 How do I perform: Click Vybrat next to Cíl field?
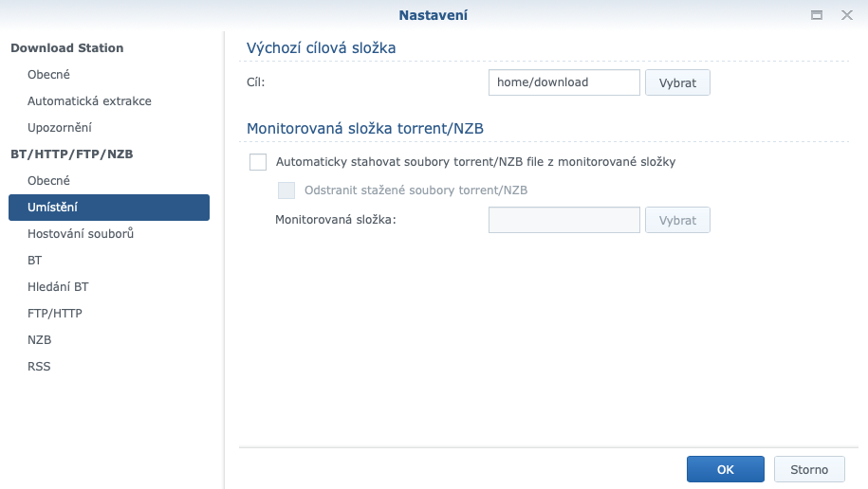677,83
